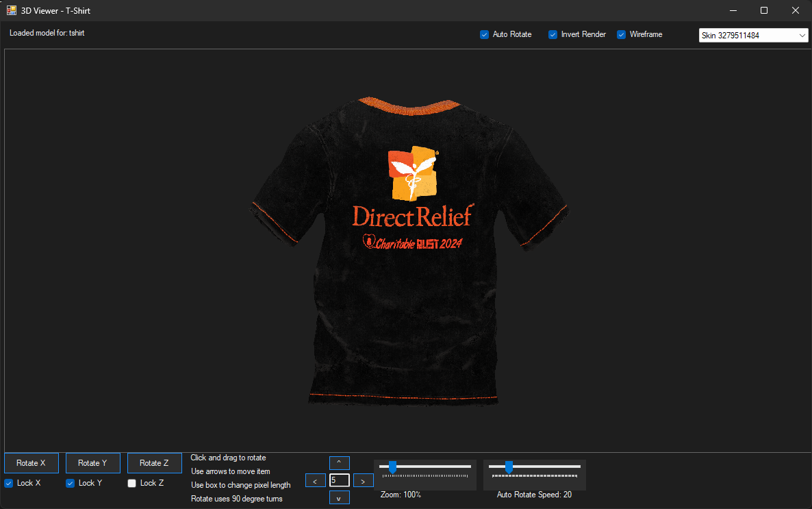
Task: Minimize the 3D Viewer window
Action: pyautogui.click(x=733, y=10)
